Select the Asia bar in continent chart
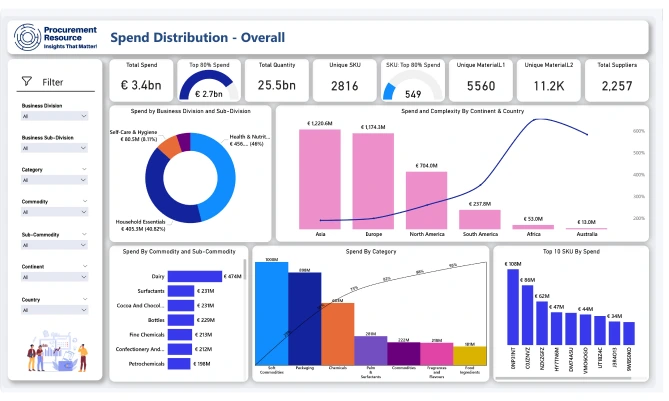Viewport: 669px width, 401px height. tap(321, 179)
